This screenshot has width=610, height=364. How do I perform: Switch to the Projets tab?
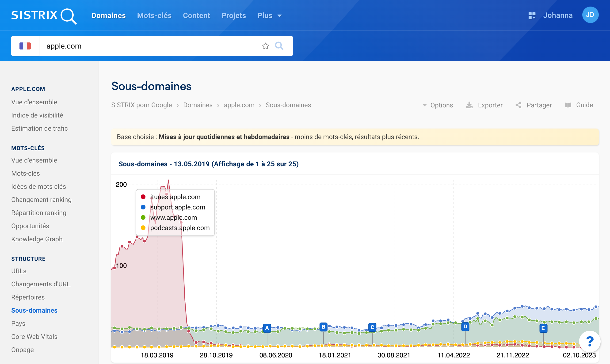[234, 15]
